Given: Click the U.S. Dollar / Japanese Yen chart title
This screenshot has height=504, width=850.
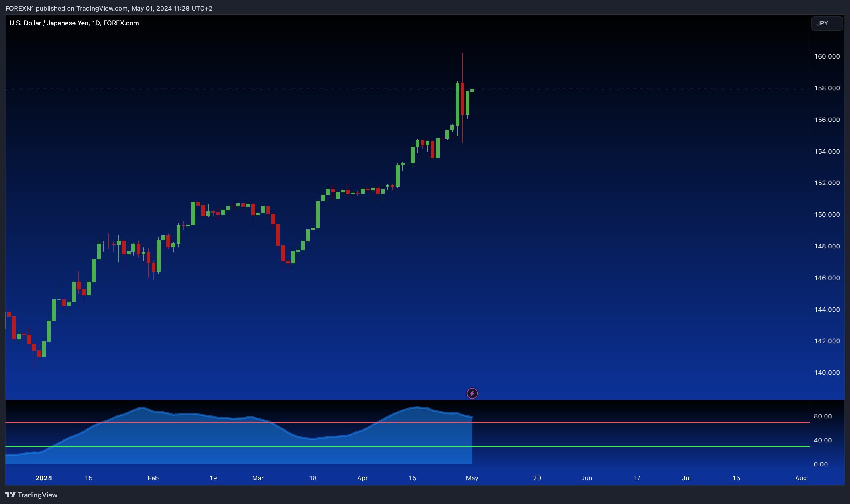Looking at the screenshot, I should pos(74,23).
